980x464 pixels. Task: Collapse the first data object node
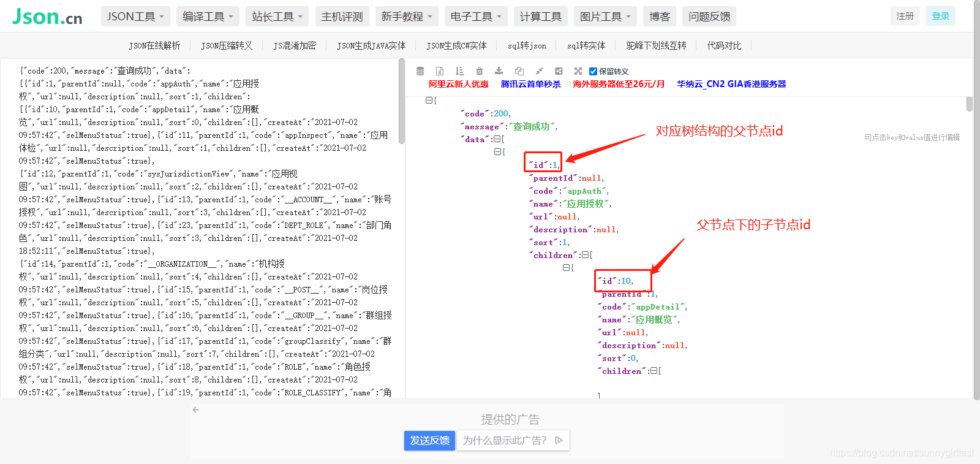pos(497,152)
